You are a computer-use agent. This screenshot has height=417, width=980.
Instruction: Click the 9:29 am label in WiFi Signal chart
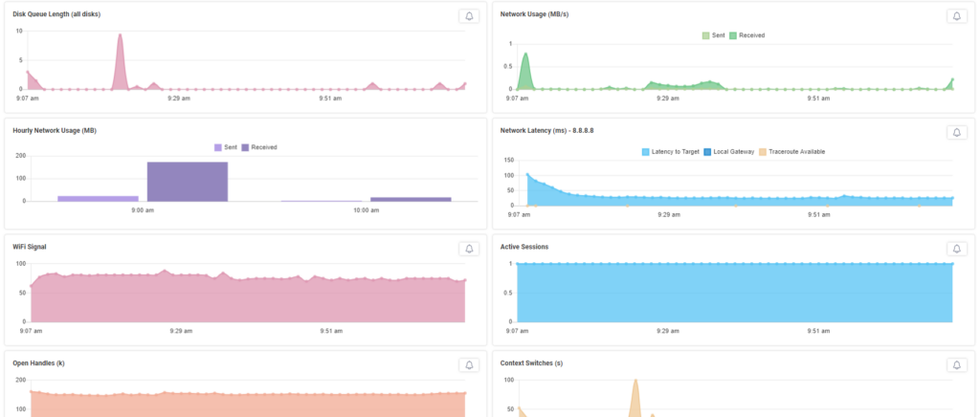181,331
